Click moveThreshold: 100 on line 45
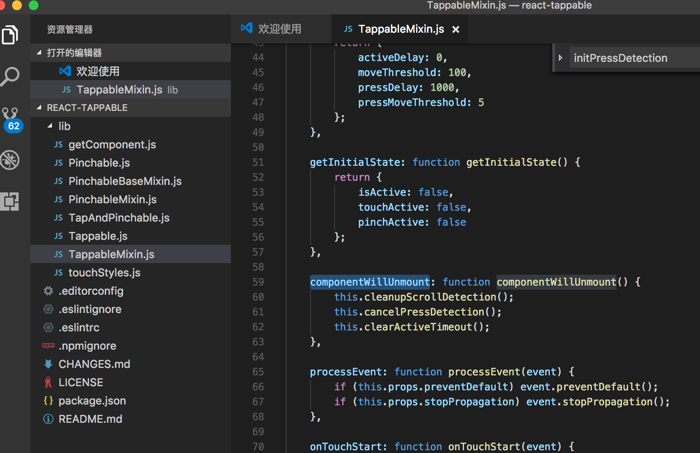Image resolution: width=700 pixels, height=453 pixels. 412,72
